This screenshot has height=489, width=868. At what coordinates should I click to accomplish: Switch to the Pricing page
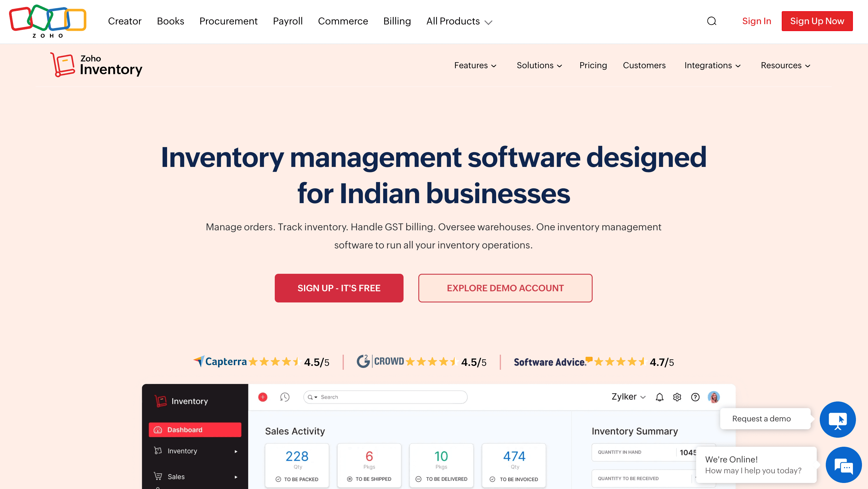point(593,66)
